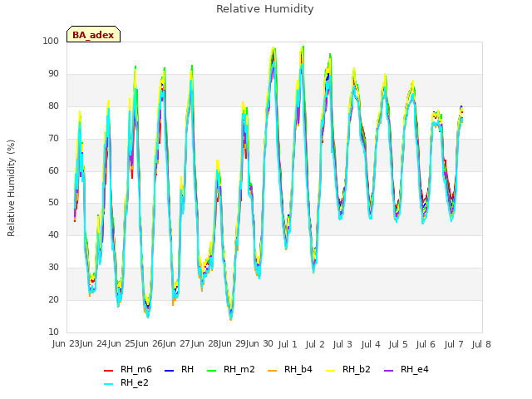Click the yellow RH_b2 legend swatch
Screen dimensions: 532x399
pyautogui.click(x=330, y=370)
